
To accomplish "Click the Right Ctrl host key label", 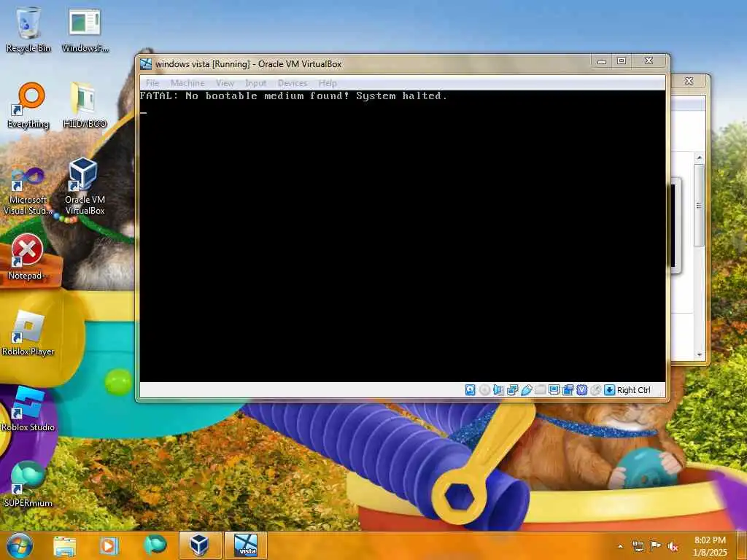I will coord(634,390).
